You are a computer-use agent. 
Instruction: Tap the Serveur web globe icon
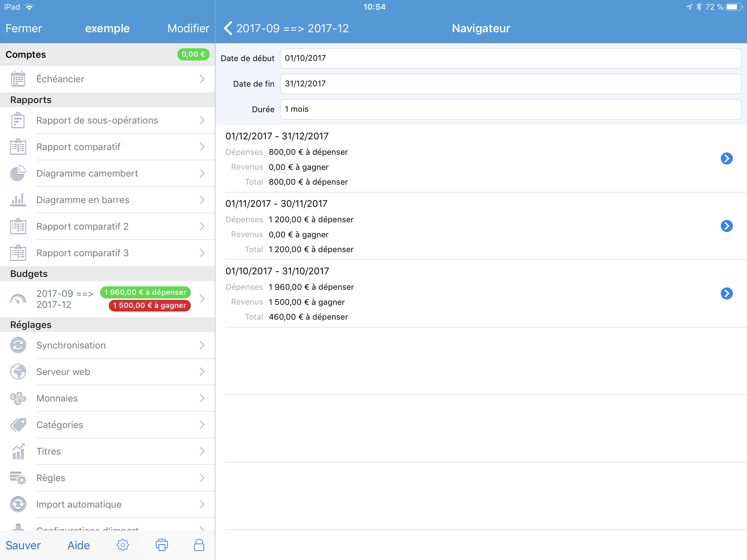coord(18,372)
